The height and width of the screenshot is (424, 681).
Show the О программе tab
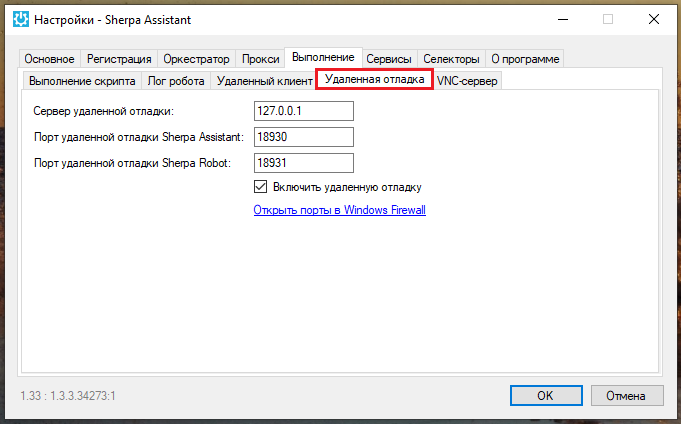(x=526, y=59)
